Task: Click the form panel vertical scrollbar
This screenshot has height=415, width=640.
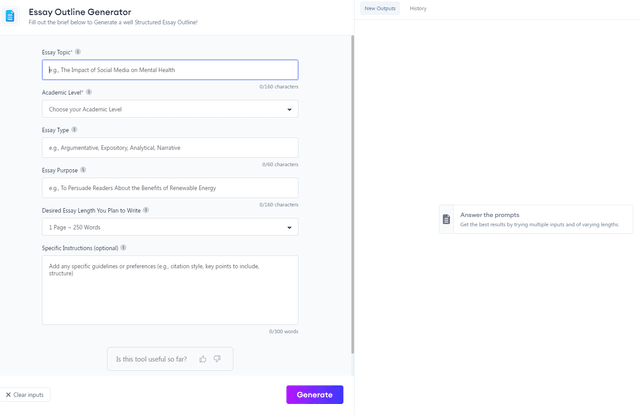Action: (352, 194)
